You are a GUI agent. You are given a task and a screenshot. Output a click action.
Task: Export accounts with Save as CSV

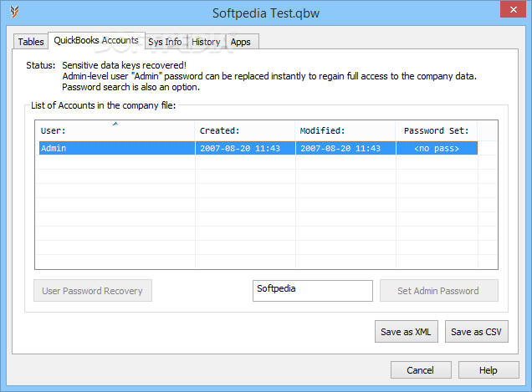[x=476, y=331]
